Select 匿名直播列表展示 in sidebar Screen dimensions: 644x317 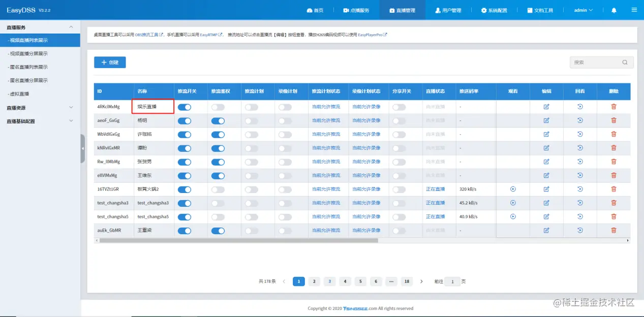click(x=40, y=67)
